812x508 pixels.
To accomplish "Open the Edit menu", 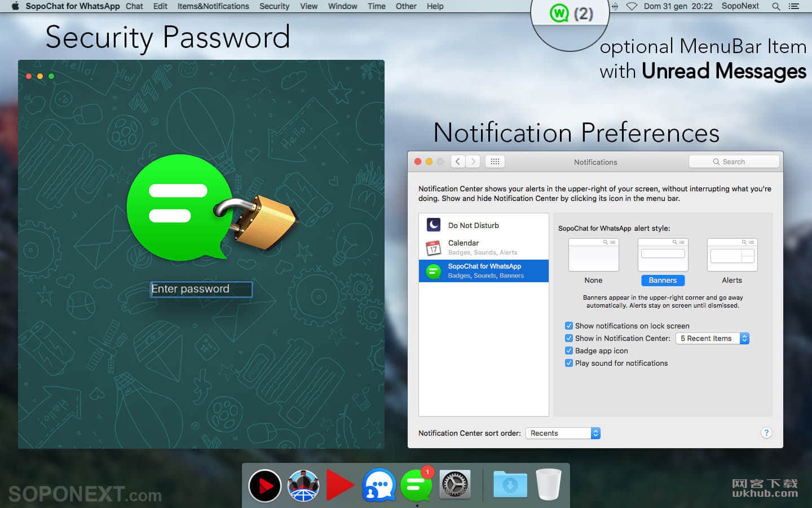I will point(160,6).
